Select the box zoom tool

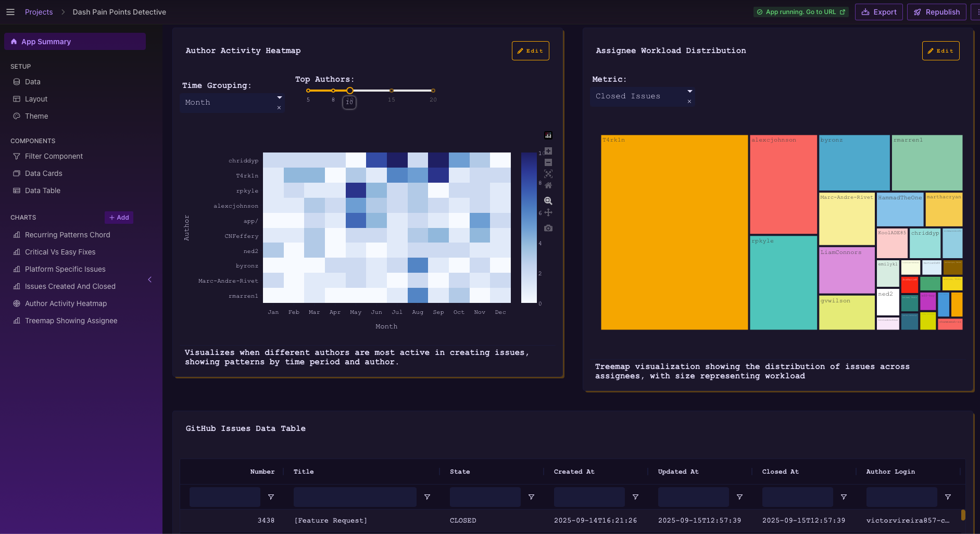coord(548,201)
